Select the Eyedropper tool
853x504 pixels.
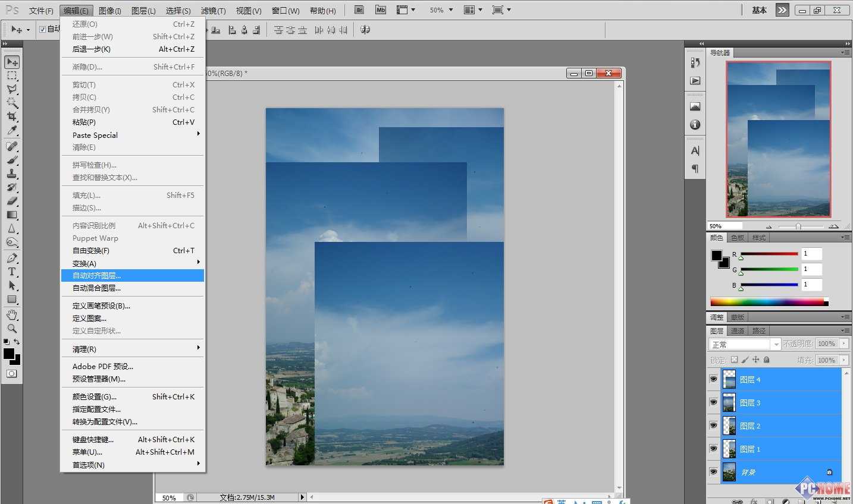(x=12, y=130)
